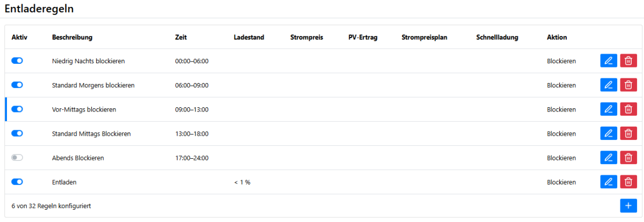Disable the Standard Mittags Blockieren toggle

17,134
